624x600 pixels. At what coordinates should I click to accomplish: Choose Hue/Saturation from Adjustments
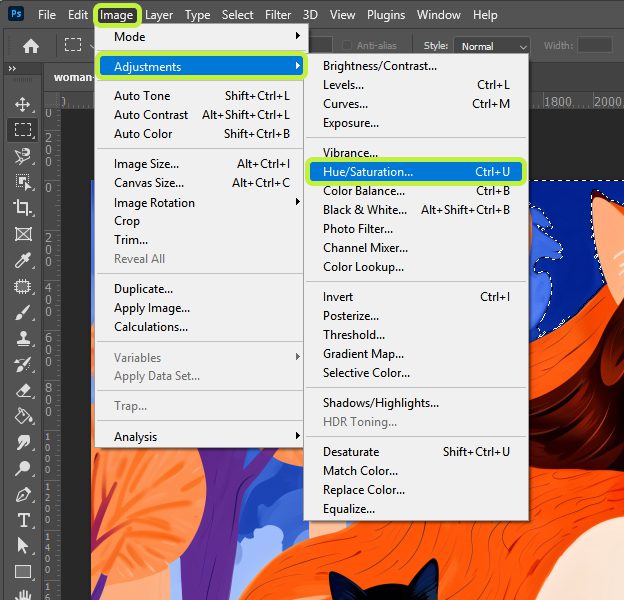pos(416,171)
